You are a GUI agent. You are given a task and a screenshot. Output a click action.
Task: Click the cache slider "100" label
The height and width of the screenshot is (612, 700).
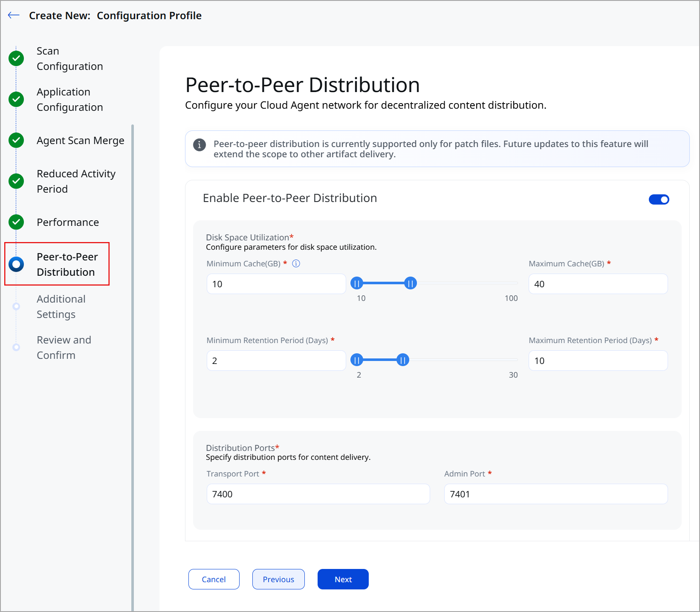(x=511, y=298)
